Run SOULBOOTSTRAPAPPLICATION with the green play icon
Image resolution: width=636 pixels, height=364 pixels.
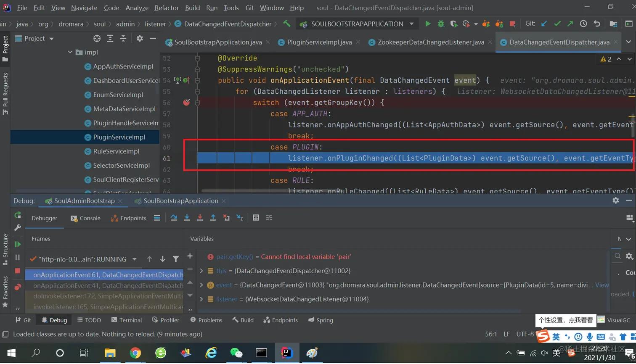point(428,24)
